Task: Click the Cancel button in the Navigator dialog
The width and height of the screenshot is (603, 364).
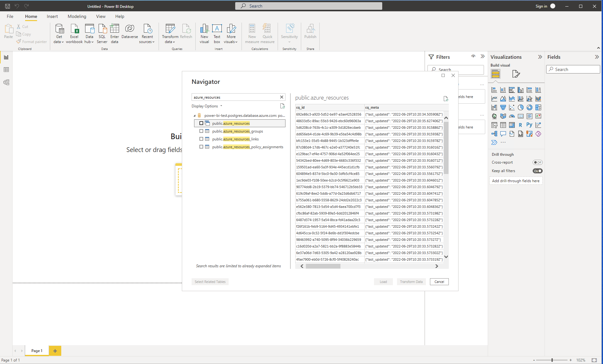Action: point(439,282)
